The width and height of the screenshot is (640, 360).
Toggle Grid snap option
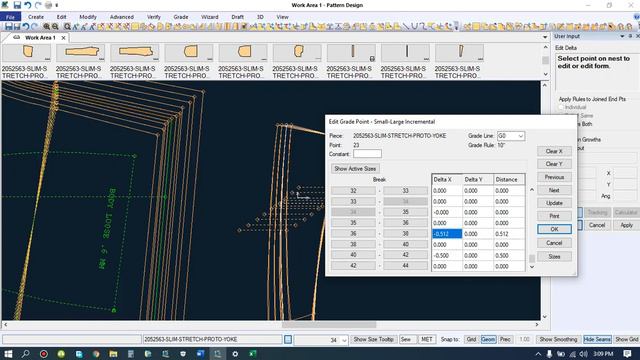(471, 340)
